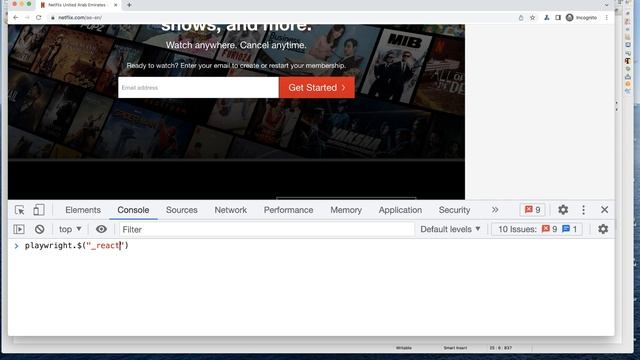Go forward in browser history
Image resolution: width=640 pixels, height=360 pixels.
(x=27, y=18)
